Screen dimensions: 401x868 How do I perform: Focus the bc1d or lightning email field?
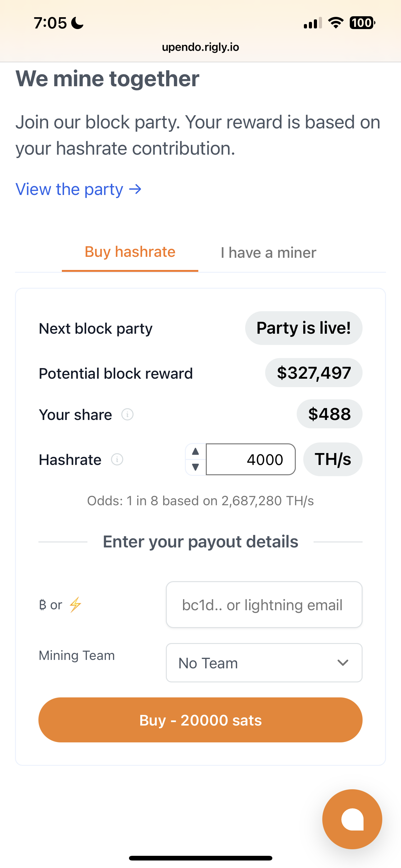[264, 605]
